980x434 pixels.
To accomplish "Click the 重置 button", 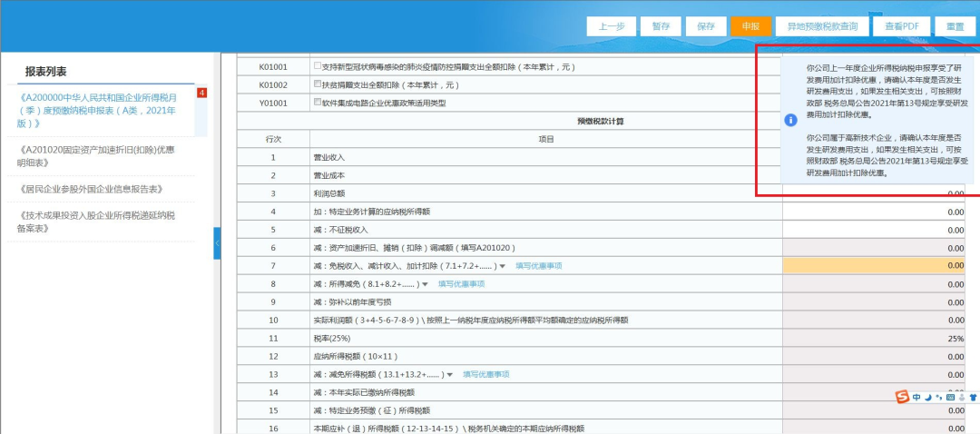I will pyautogui.click(x=955, y=27).
